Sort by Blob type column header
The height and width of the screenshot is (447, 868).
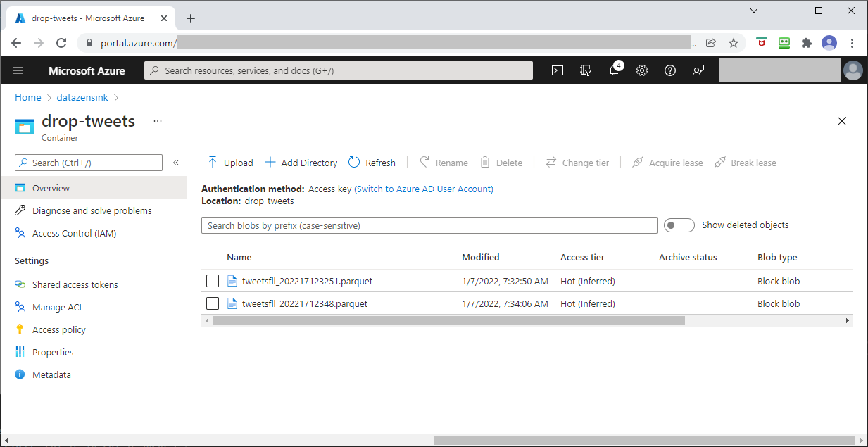tap(777, 257)
